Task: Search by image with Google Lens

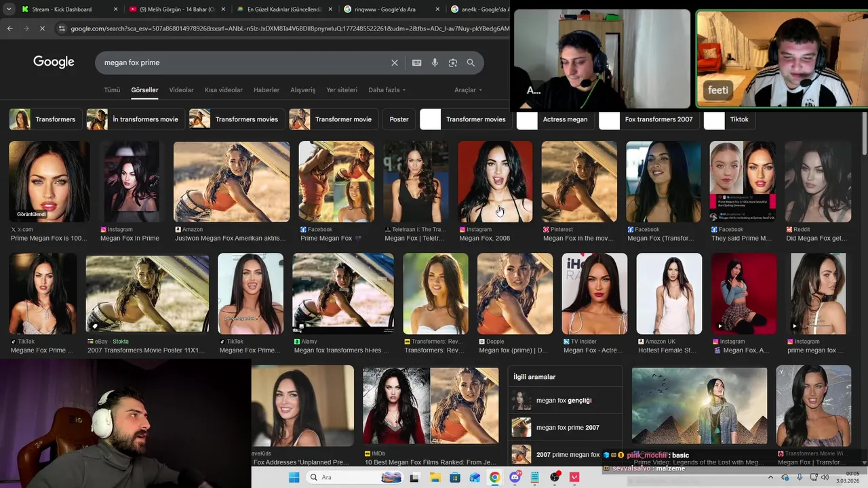Action: pyautogui.click(x=453, y=62)
